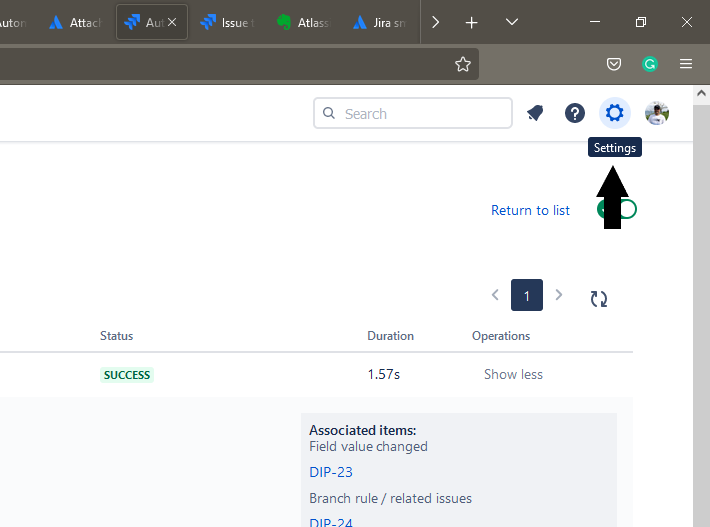The height and width of the screenshot is (527, 710).
Task: Bookmark this page with the star icon
Action: click(x=463, y=64)
